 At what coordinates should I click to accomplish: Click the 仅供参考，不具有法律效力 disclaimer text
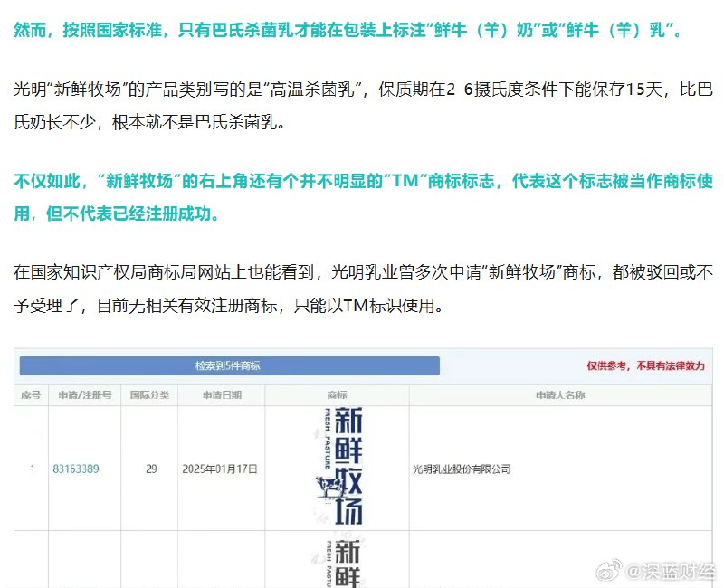[645, 365]
